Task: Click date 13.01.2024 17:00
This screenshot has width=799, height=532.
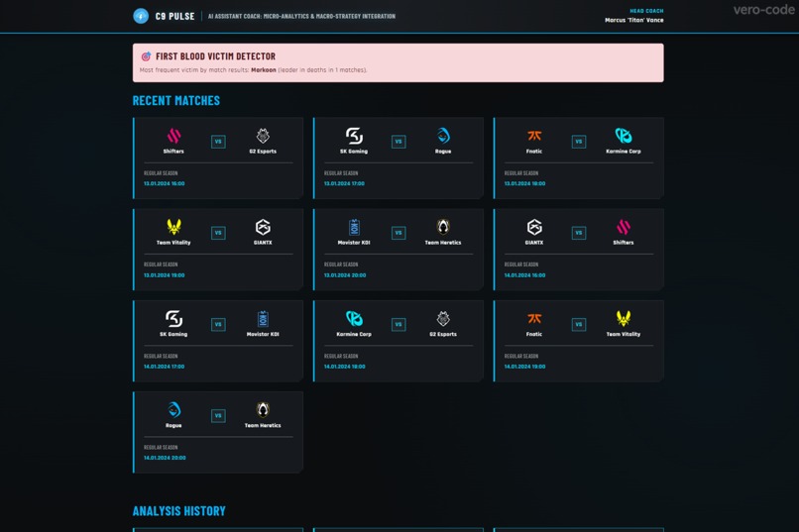Action: [x=344, y=184]
